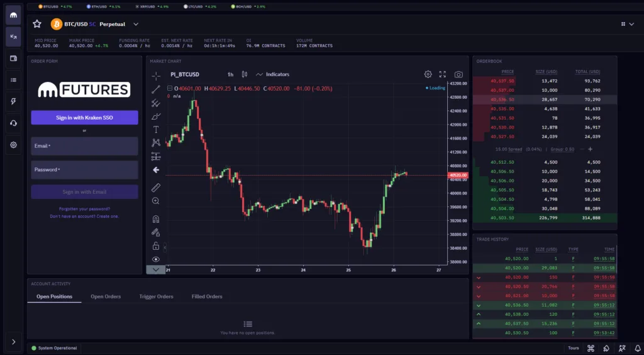Click the drawing toolbar side collapse handle
This screenshot has width=644, height=355.
165,248
